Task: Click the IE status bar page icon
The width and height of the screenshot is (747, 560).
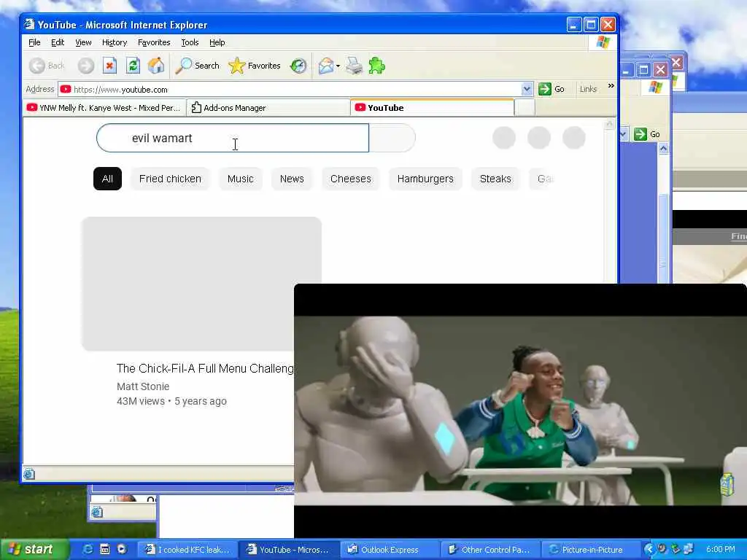Action: click(x=29, y=474)
